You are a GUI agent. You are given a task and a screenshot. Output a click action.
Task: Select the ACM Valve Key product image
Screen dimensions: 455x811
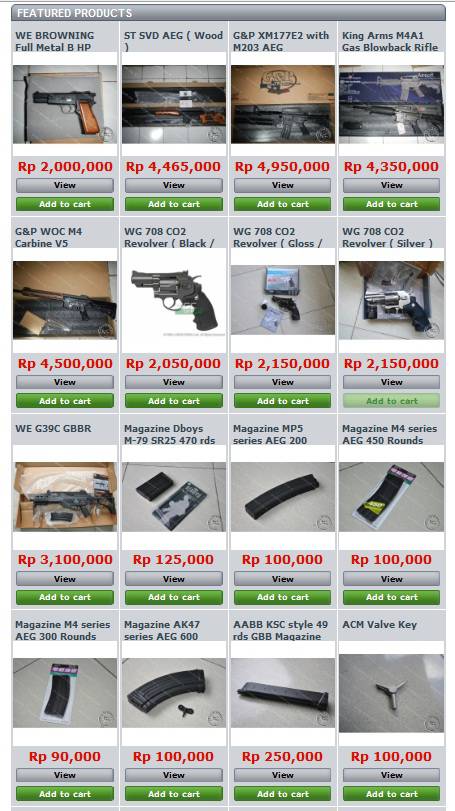(391, 693)
